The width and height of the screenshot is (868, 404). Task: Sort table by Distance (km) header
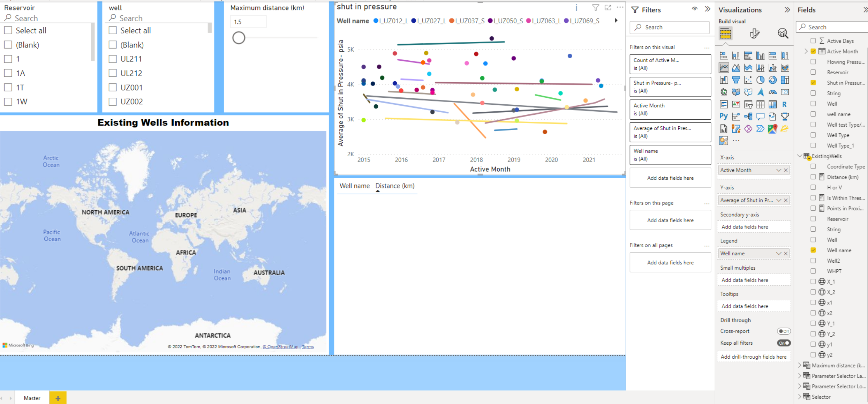pyautogui.click(x=395, y=186)
